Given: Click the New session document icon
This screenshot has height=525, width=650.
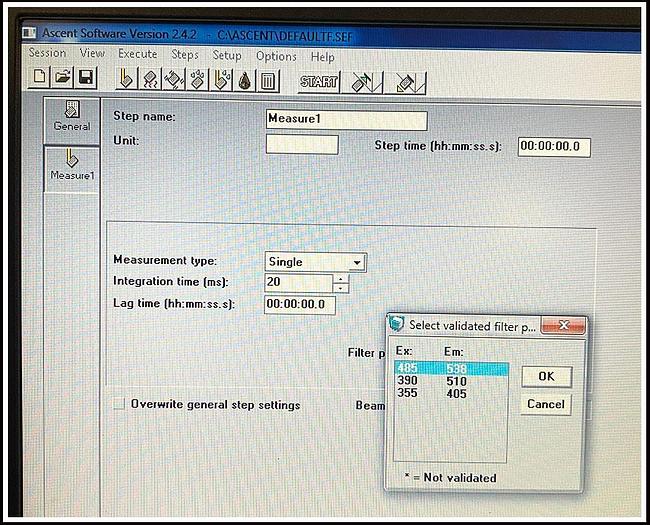Looking at the screenshot, I should [39, 78].
